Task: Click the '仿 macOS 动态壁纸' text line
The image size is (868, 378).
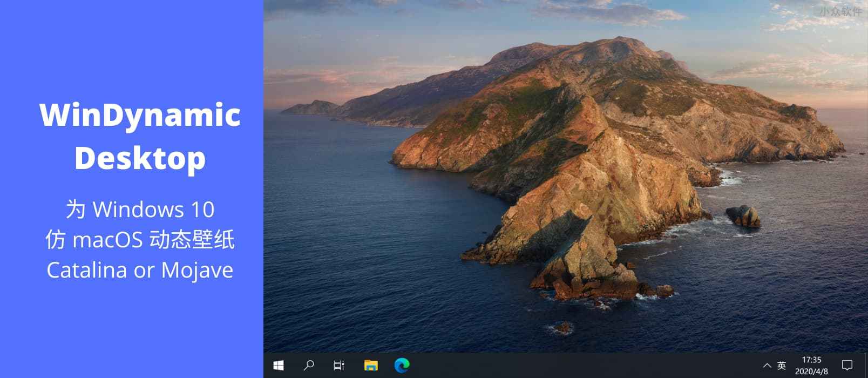Action: coord(140,240)
